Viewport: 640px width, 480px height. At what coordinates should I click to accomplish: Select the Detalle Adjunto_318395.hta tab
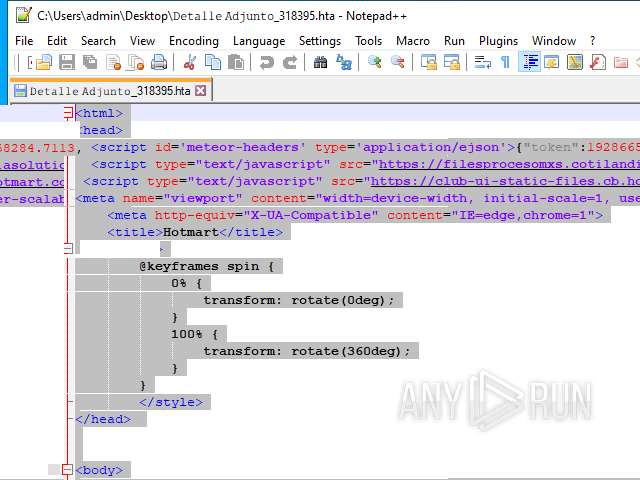click(110, 91)
